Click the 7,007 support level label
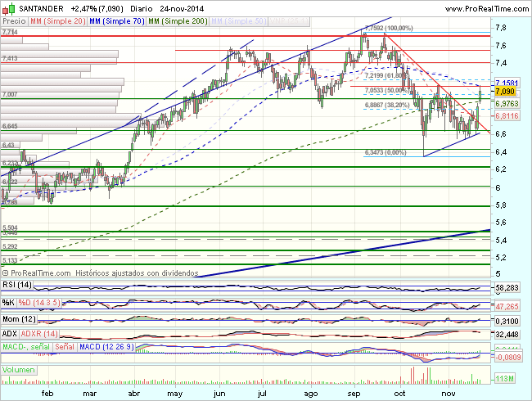532x401 pixels. coord(10,94)
